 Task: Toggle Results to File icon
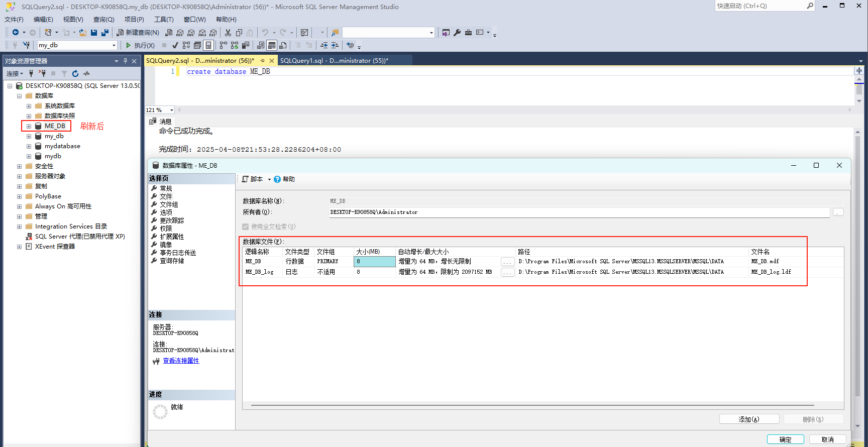point(283,45)
